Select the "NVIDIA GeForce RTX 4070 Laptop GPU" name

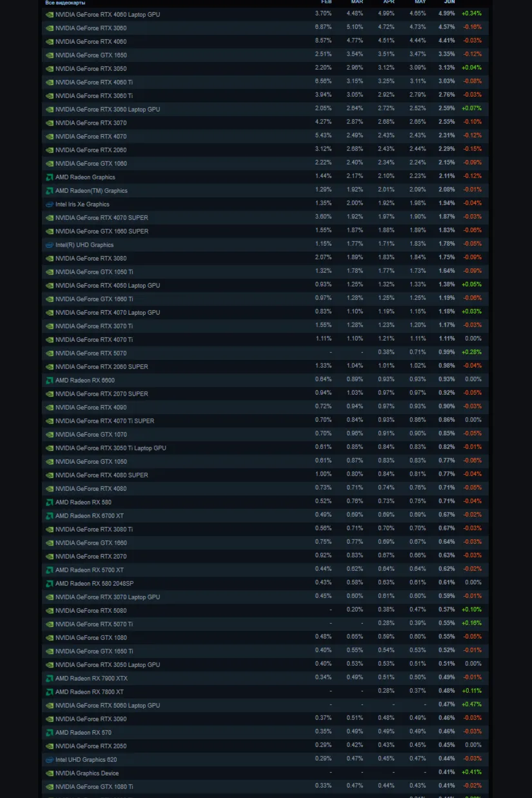pyautogui.click(x=108, y=312)
